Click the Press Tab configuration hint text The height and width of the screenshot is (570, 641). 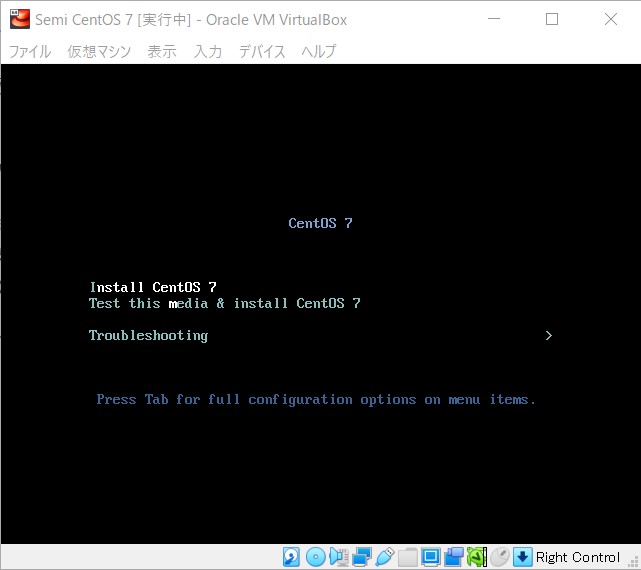(316, 399)
